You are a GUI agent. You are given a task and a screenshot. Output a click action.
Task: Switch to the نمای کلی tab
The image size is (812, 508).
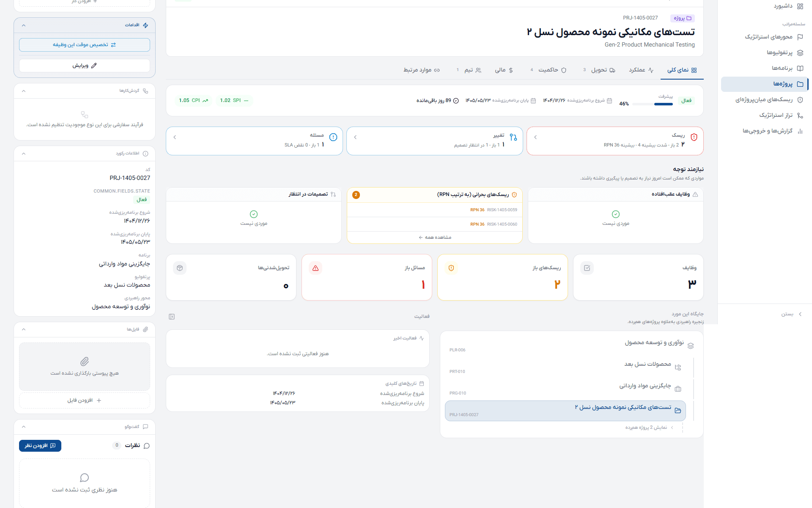tap(682, 70)
